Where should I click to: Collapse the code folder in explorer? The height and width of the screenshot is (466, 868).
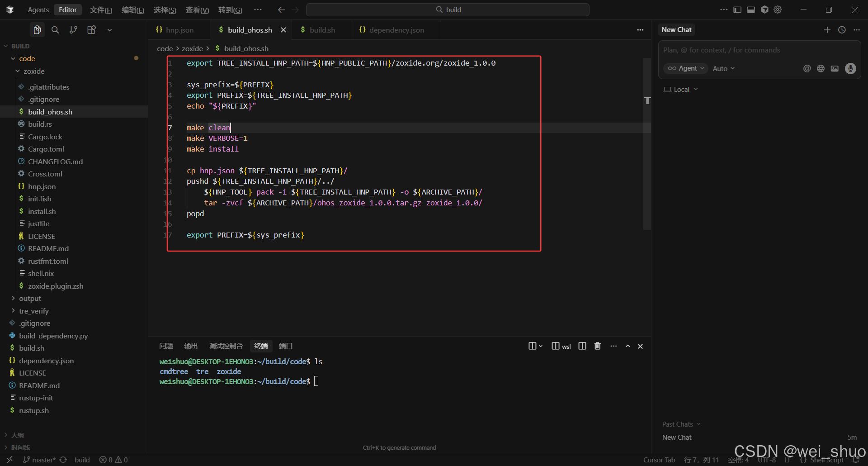pos(27,58)
